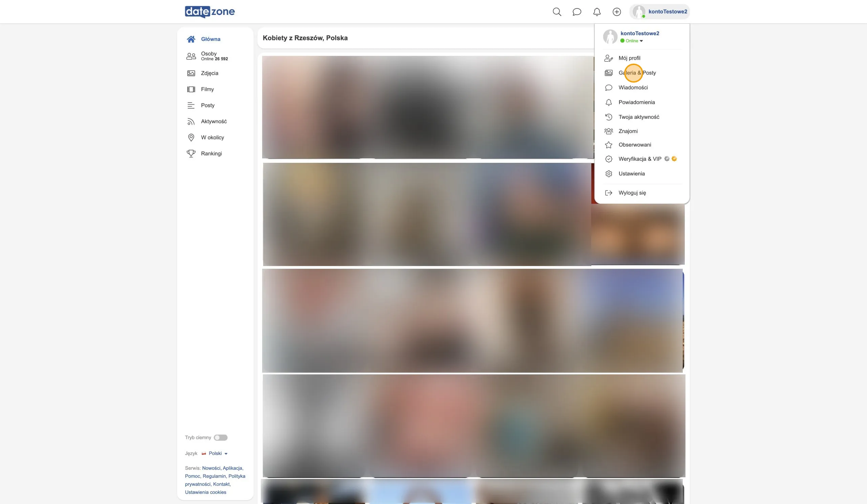Image resolution: width=867 pixels, height=504 pixels.
Task: Click the avatar in the account dropdown
Action: point(610,37)
